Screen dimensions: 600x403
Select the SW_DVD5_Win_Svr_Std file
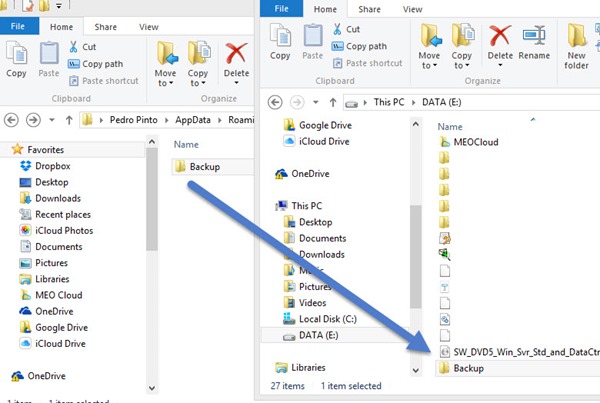click(520, 352)
